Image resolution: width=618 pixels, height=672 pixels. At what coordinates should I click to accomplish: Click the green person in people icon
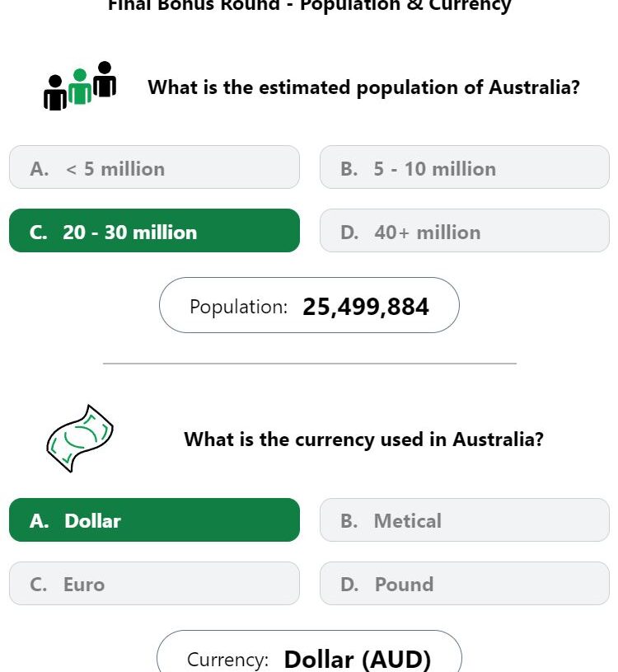pyautogui.click(x=80, y=87)
